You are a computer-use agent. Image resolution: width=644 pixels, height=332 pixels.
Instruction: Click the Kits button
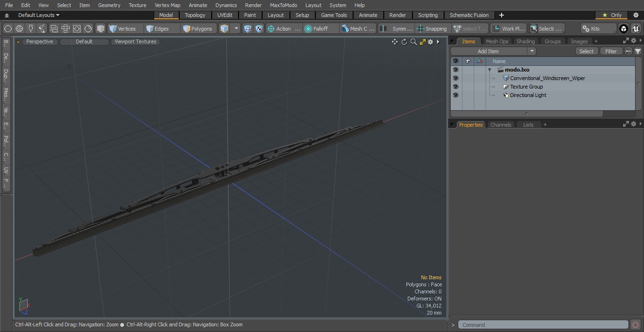598,29
